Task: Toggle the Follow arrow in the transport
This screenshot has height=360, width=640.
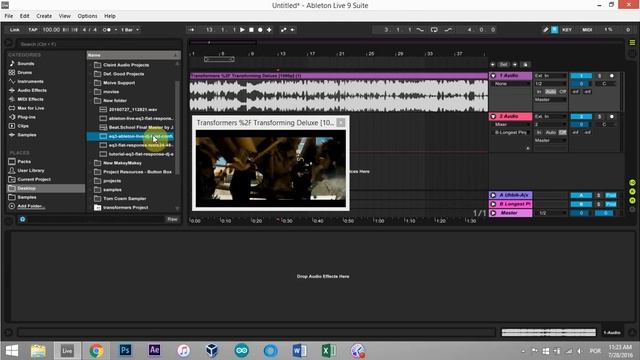Action: pos(191,30)
